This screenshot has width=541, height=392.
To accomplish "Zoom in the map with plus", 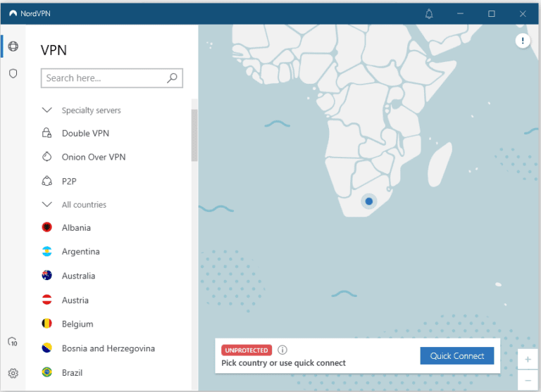I will click(528, 359).
